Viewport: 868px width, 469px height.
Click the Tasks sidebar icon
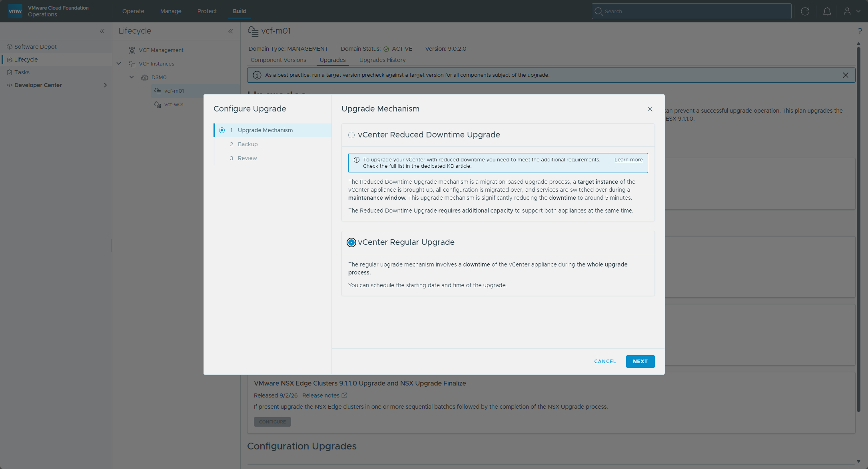(x=10, y=72)
